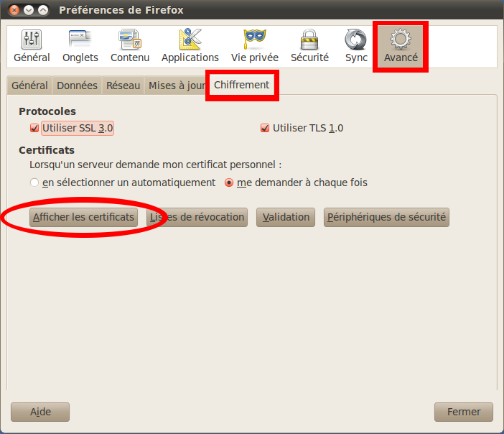Viewport: 504px width, 434px height.
Task: Minimize the preferences window
Action: 29,10
